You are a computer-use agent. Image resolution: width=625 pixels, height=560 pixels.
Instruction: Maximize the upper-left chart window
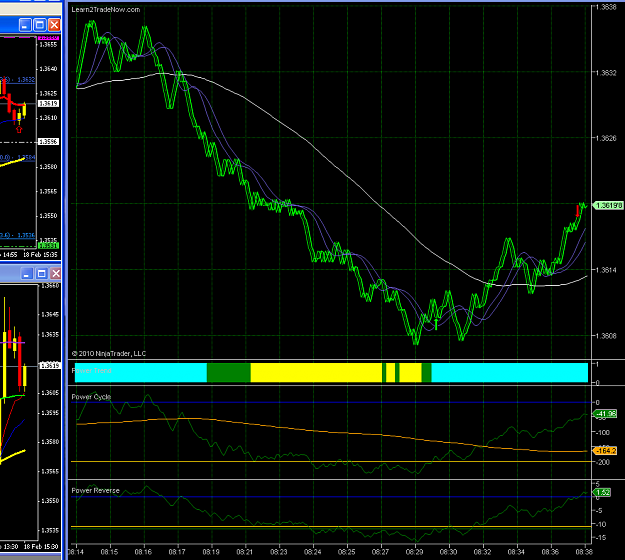click(x=40, y=25)
